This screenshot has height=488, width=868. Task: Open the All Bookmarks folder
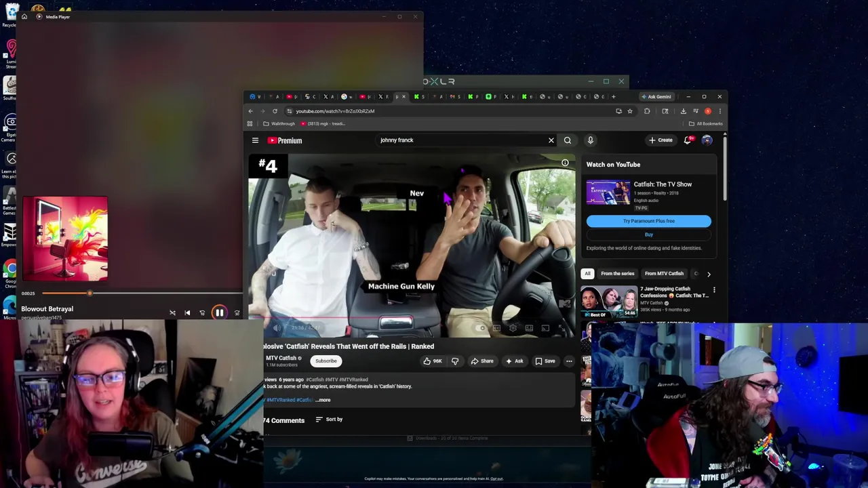pyautogui.click(x=705, y=123)
